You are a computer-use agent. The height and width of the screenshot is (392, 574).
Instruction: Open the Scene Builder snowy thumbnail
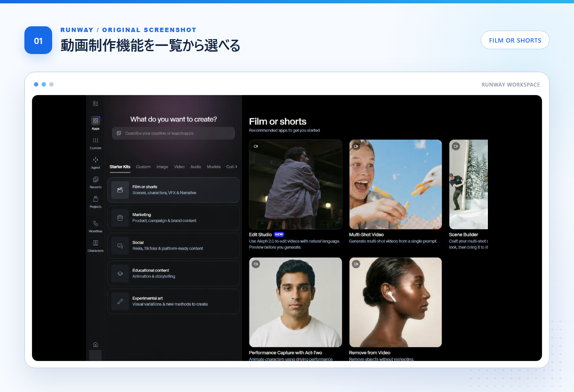[x=468, y=184]
